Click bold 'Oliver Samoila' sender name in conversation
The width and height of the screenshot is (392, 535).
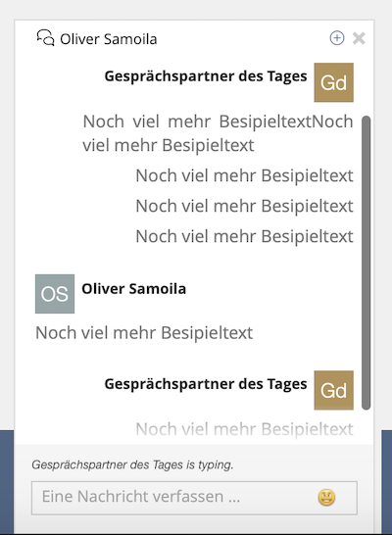pos(133,289)
